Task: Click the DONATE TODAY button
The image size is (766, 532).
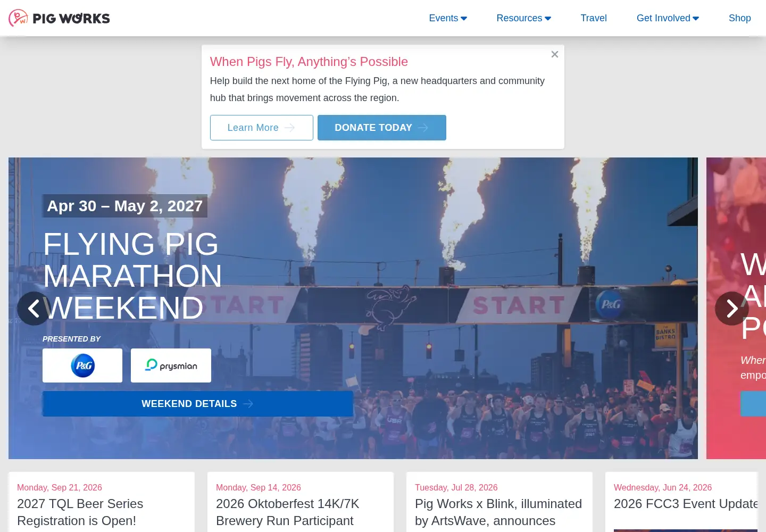Action: click(382, 128)
